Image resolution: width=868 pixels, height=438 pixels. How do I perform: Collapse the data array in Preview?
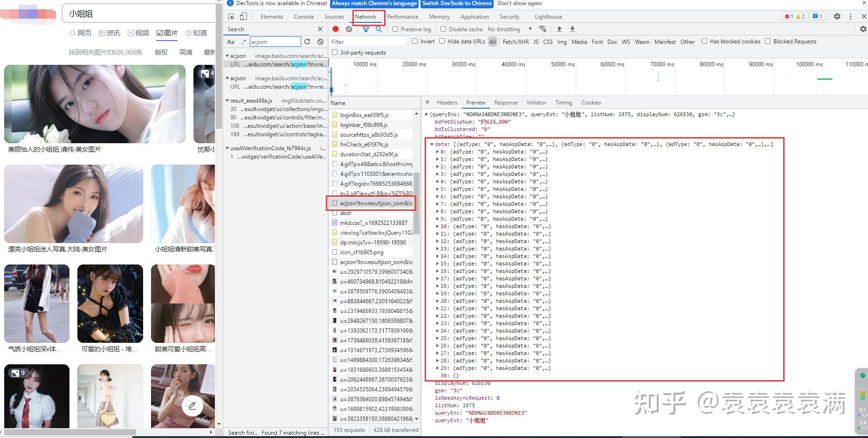(431, 144)
